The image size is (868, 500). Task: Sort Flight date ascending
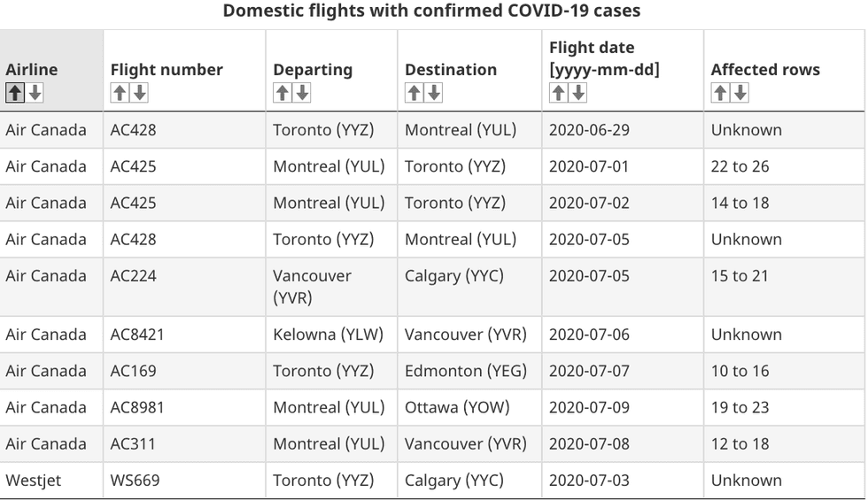pos(558,93)
